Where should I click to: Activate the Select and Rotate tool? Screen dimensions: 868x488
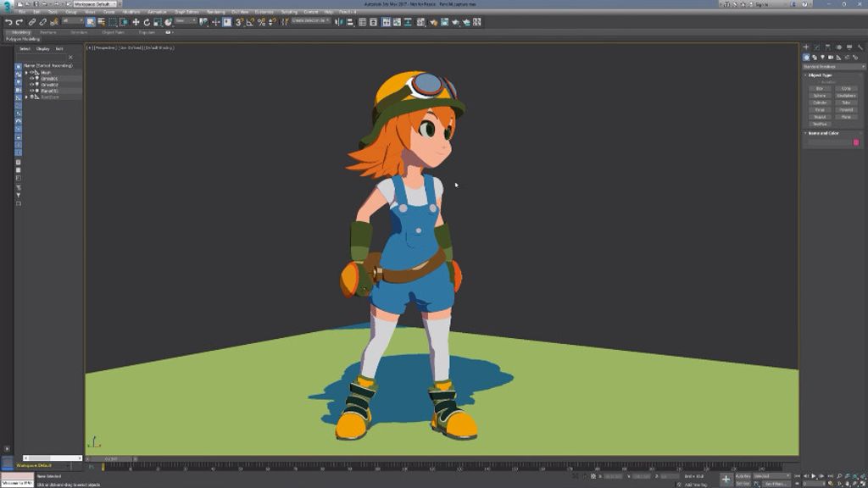[x=147, y=22]
